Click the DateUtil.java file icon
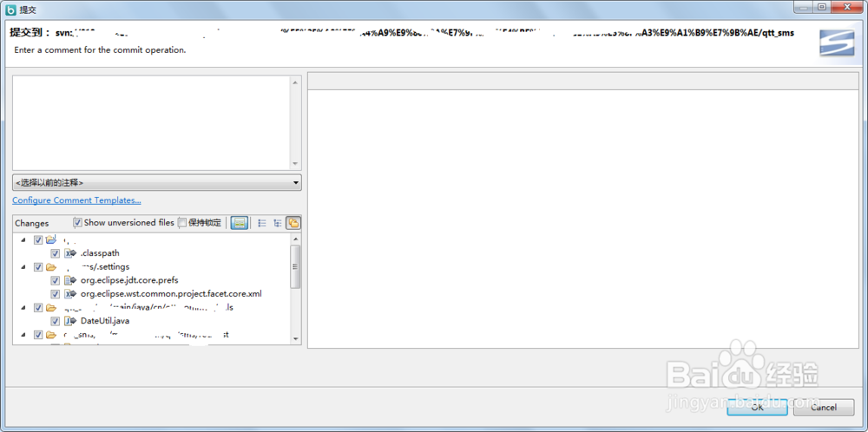868x432 pixels. [70, 321]
